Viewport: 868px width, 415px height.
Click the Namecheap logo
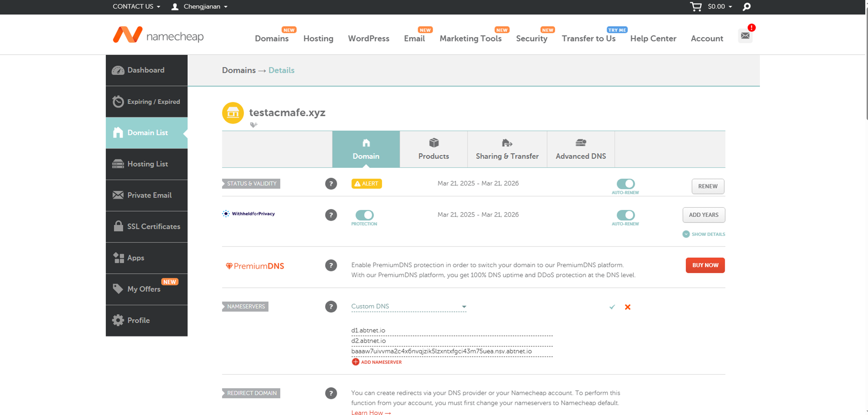(158, 35)
